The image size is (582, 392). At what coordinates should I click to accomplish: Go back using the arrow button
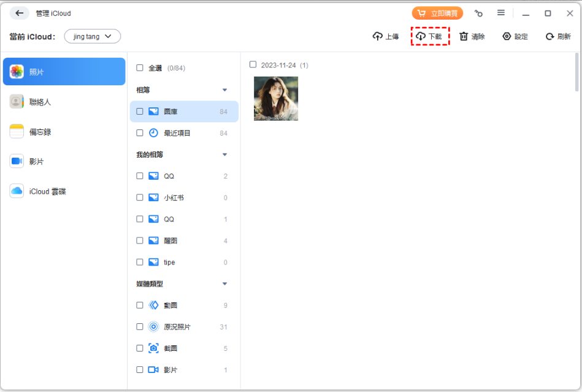[19, 13]
